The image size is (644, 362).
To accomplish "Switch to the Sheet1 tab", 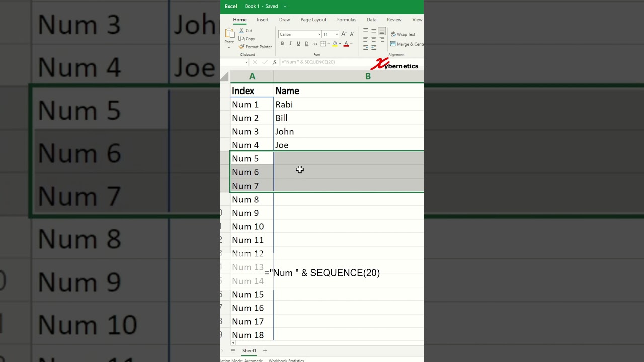I will coord(249,351).
